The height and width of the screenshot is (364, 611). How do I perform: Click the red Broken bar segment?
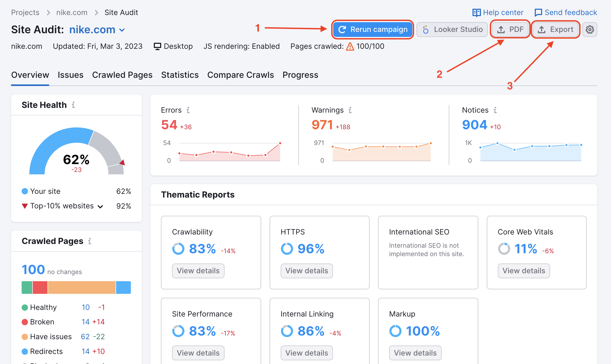[x=40, y=288]
